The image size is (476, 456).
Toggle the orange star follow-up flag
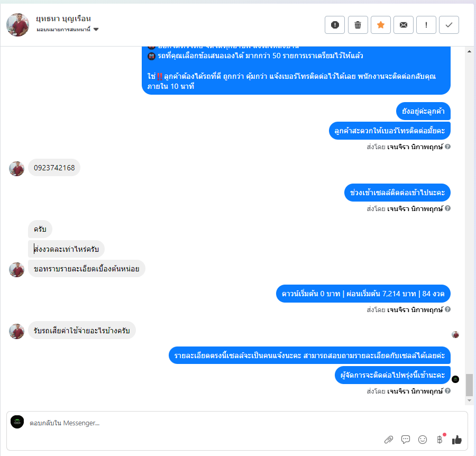[380, 25]
